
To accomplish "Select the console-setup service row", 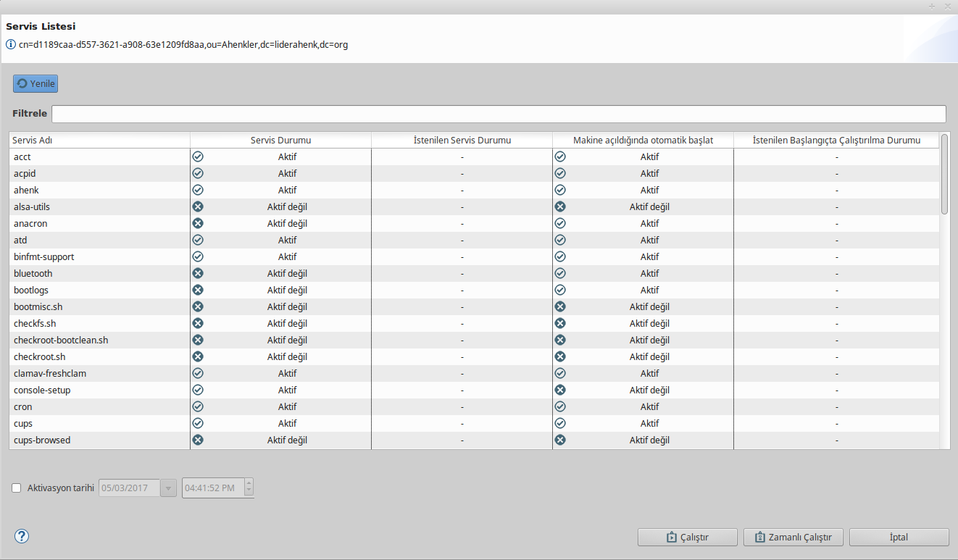I will click(474, 390).
